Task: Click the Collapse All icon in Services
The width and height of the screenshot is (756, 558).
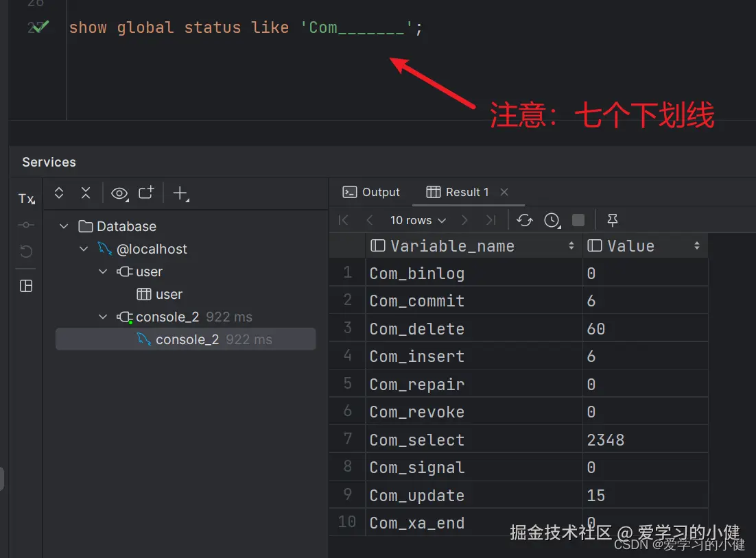Action: pyautogui.click(x=86, y=193)
